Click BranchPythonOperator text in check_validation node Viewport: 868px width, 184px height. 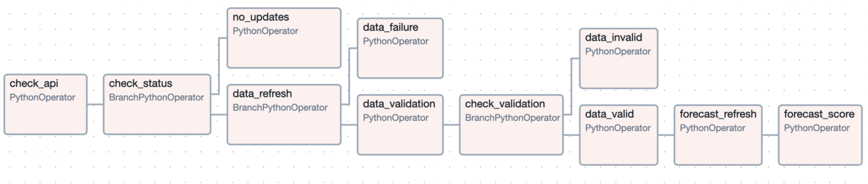point(512,118)
